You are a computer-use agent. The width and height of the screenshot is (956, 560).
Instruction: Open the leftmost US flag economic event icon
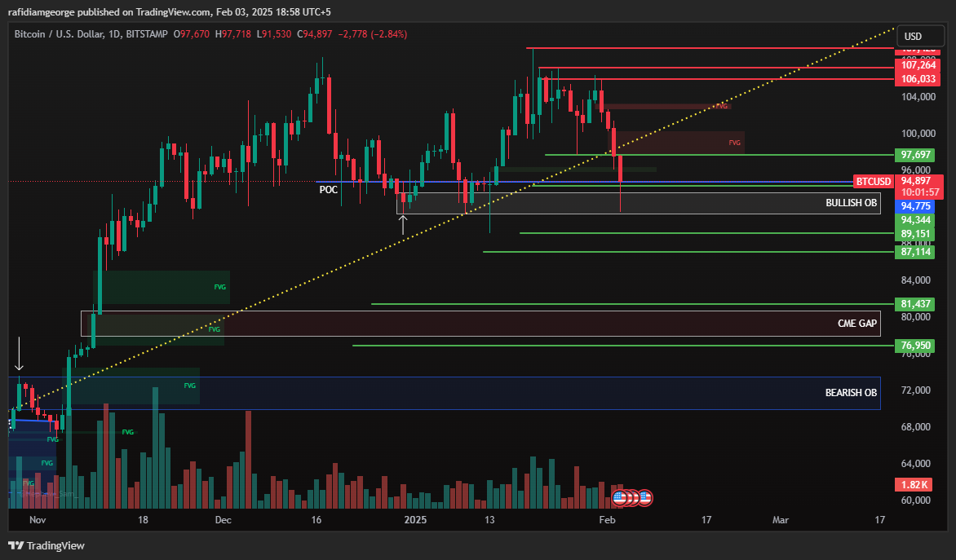(620, 498)
